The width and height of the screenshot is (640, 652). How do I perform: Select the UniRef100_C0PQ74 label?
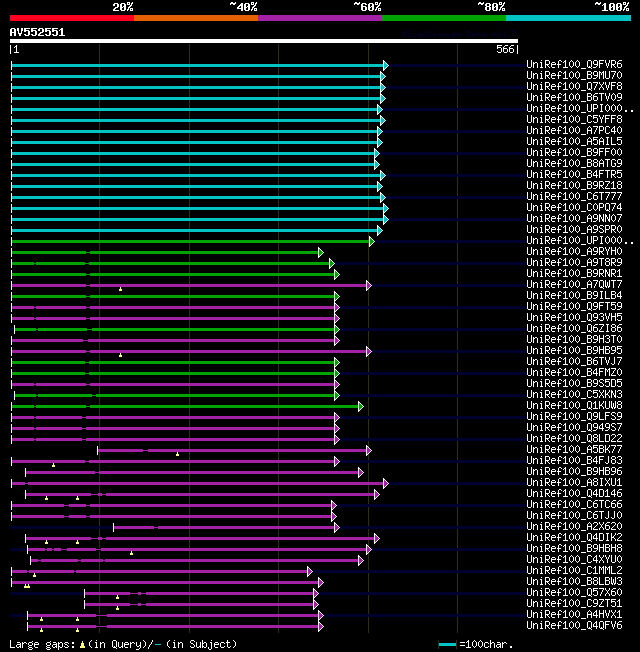pyautogui.click(x=574, y=207)
